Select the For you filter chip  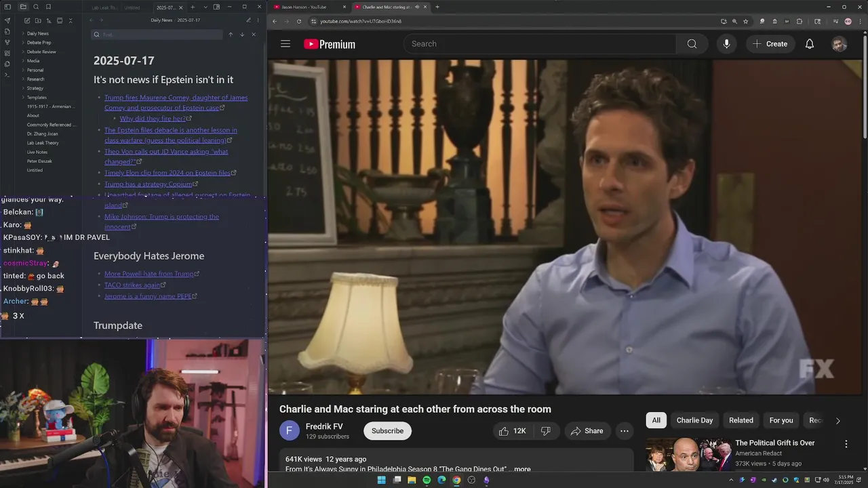click(x=781, y=420)
